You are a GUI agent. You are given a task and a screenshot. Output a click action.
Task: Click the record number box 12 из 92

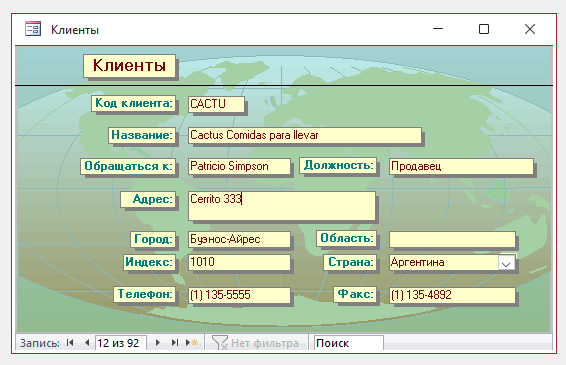coord(121,343)
